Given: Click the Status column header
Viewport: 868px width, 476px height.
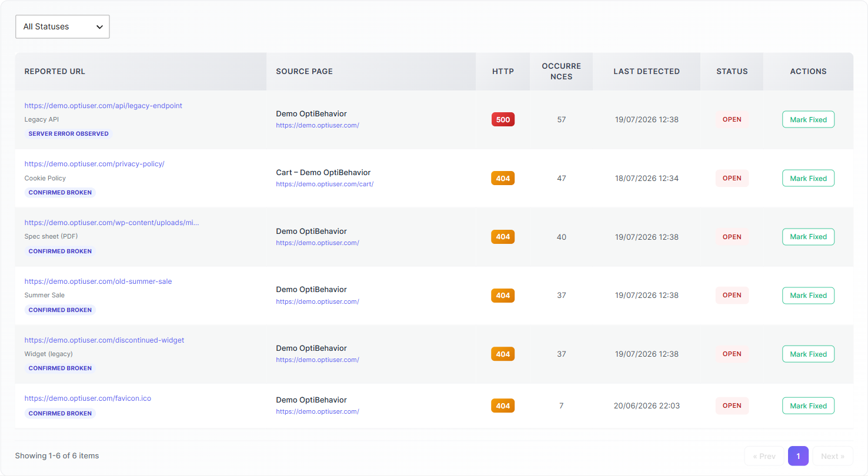Looking at the screenshot, I should 732,71.
